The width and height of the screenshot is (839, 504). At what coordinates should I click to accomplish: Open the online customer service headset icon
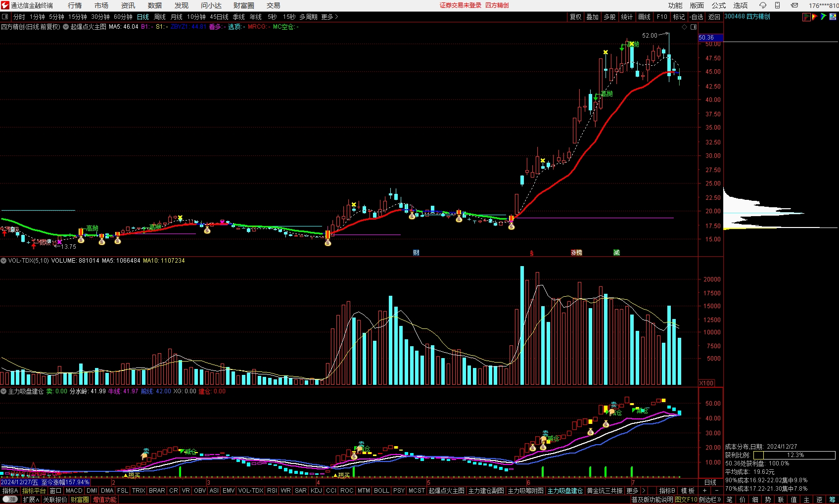click(763, 5)
